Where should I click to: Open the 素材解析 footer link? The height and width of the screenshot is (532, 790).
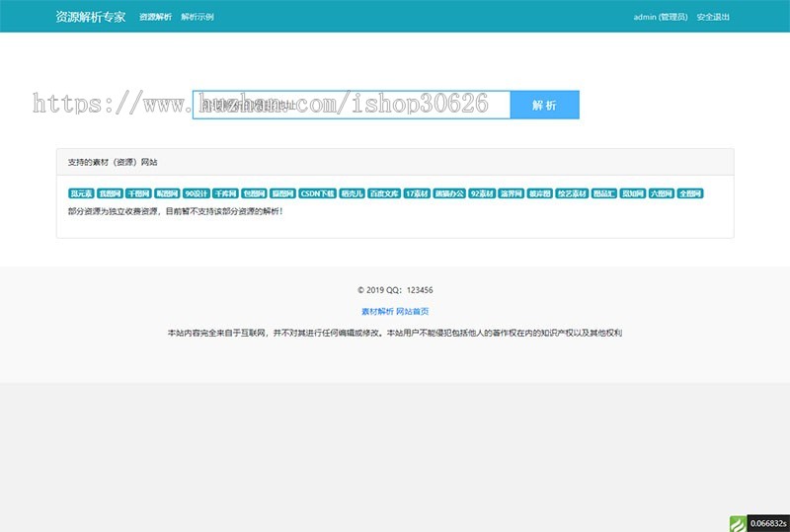tap(377, 311)
